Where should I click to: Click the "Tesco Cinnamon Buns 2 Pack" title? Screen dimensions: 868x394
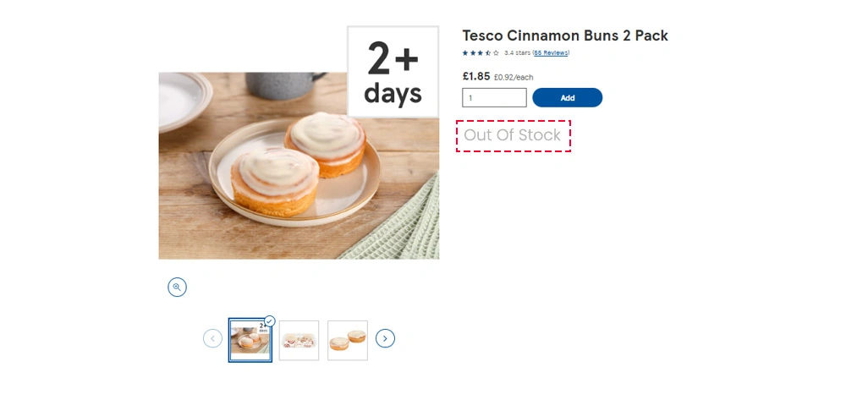pyautogui.click(x=565, y=36)
